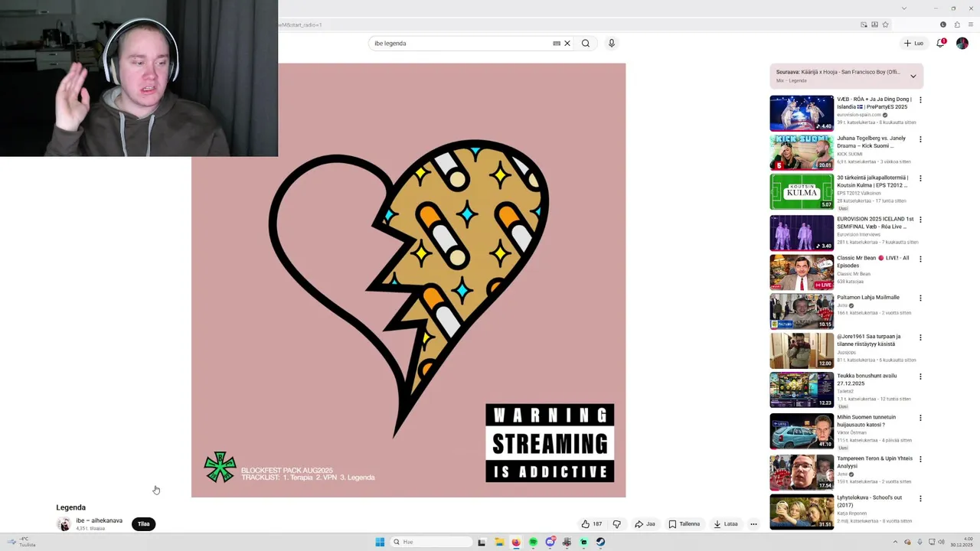Click the Tampereen Teron & Upin Yhteis Analyysi title
This screenshot has height=551, width=980.
875,462
